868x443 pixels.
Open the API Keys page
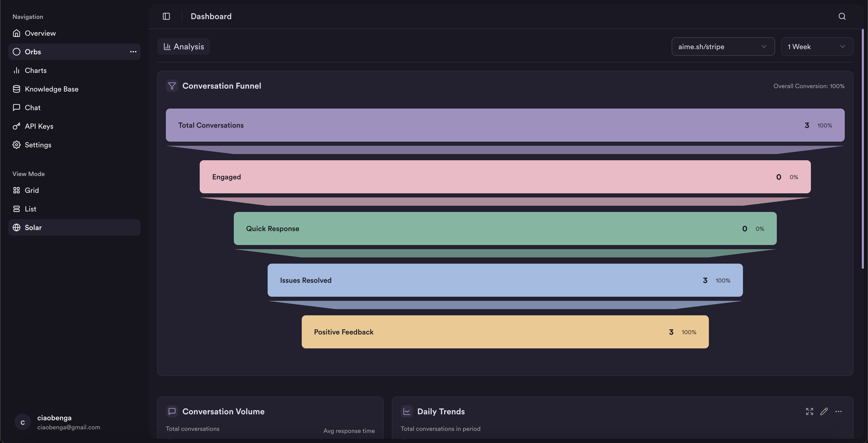39,126
